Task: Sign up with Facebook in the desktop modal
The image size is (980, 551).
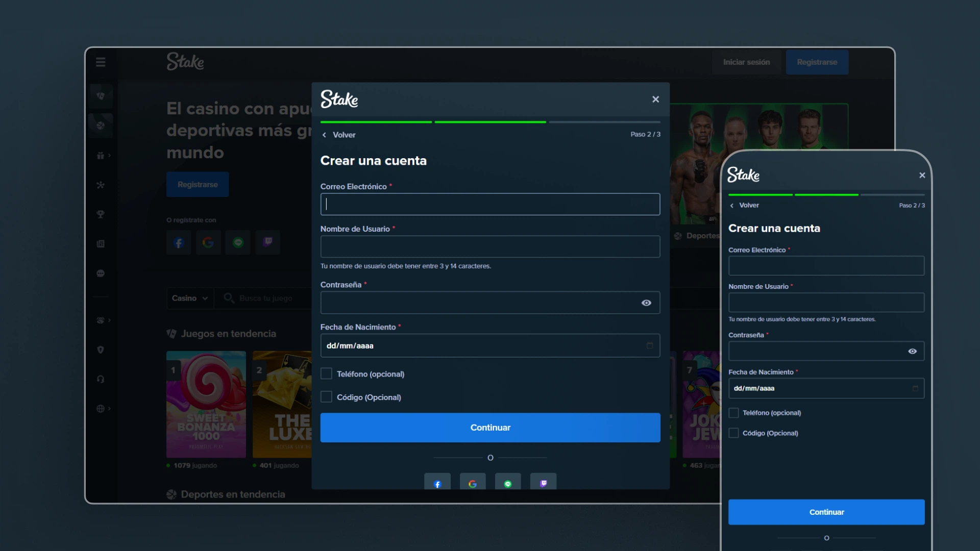Action: [x=437, y=482]
